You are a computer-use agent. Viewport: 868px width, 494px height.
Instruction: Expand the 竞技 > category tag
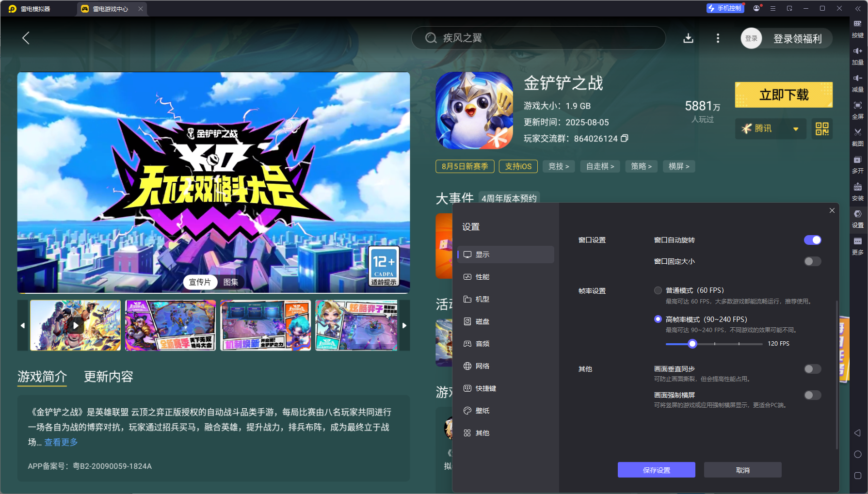[559, 166]
